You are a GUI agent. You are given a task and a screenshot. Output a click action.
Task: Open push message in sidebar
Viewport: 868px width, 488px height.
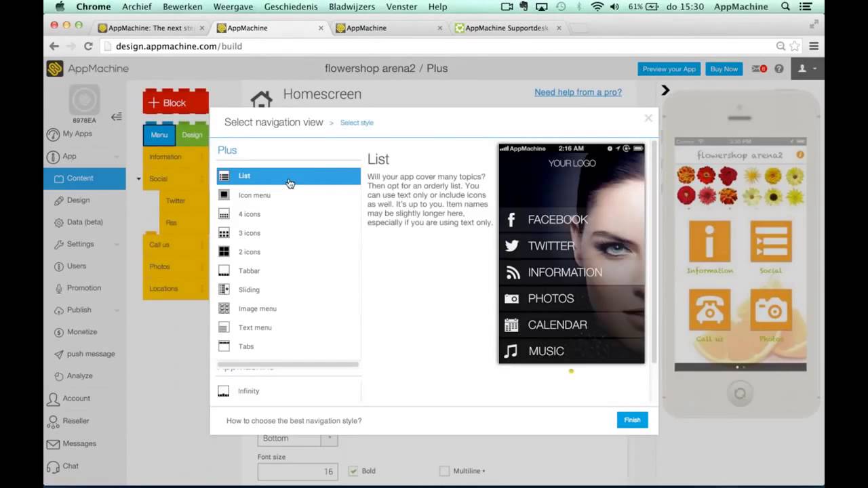point(90,354)
